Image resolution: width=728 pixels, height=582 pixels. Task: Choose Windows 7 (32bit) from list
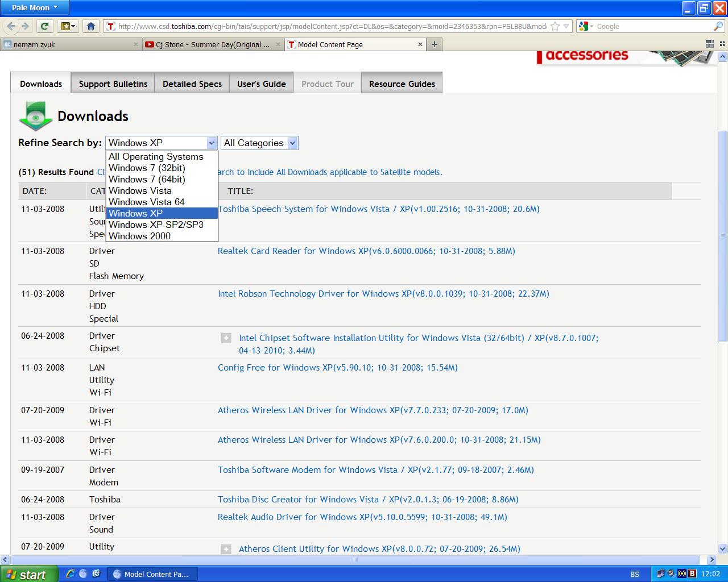[162, 168]
